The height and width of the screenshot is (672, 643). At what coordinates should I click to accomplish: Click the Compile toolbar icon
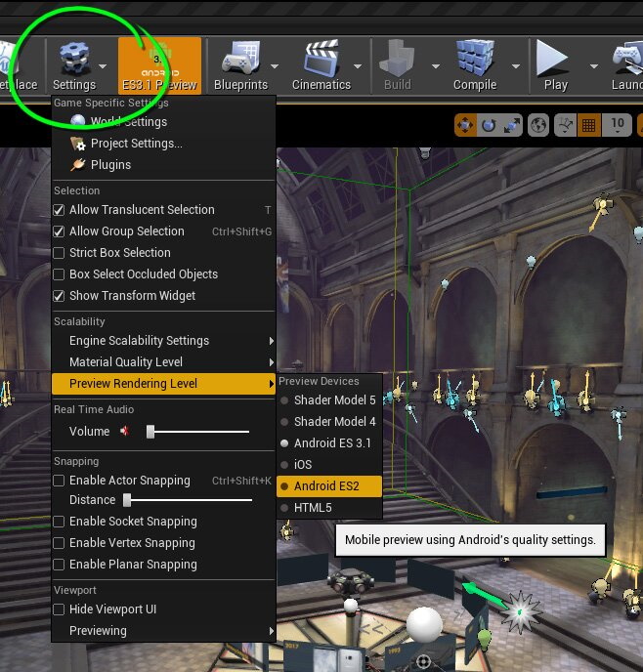click(x=475, y=61)
